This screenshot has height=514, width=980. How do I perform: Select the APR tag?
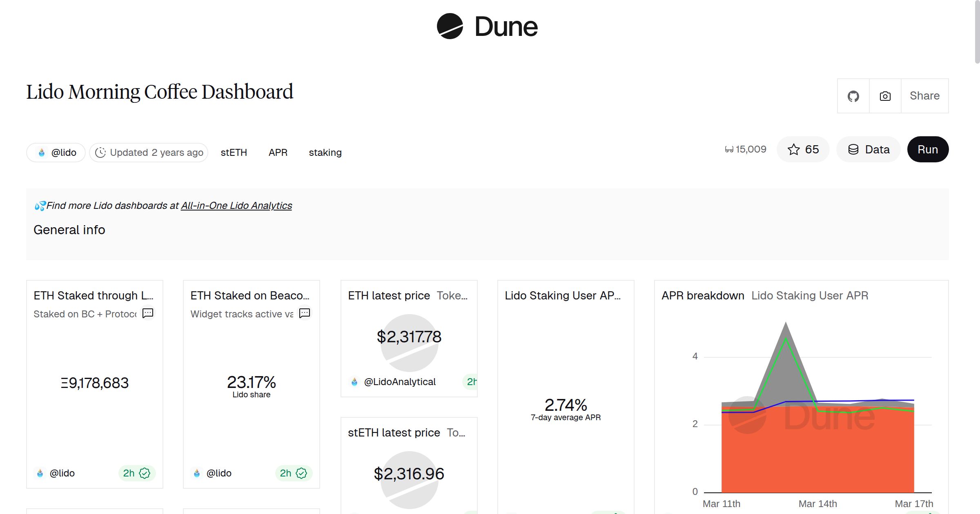coord(278,152)
